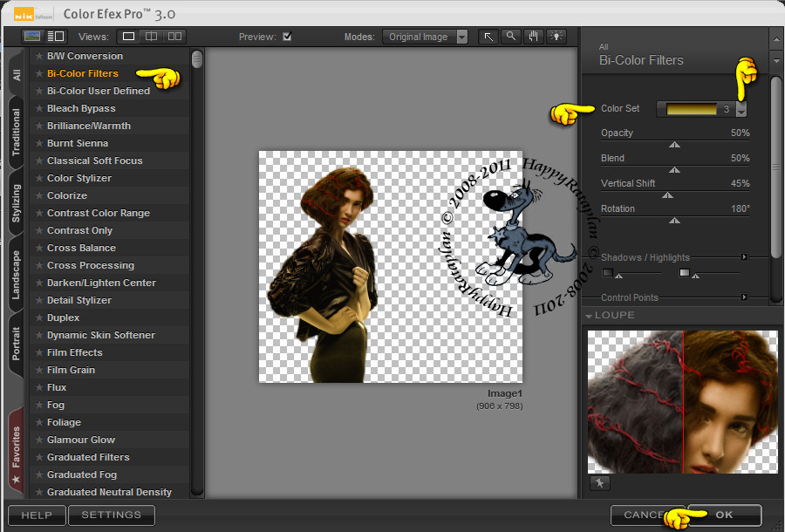Open the Portrait tab
The image size is (785, 532).
(x=17, y=344)
